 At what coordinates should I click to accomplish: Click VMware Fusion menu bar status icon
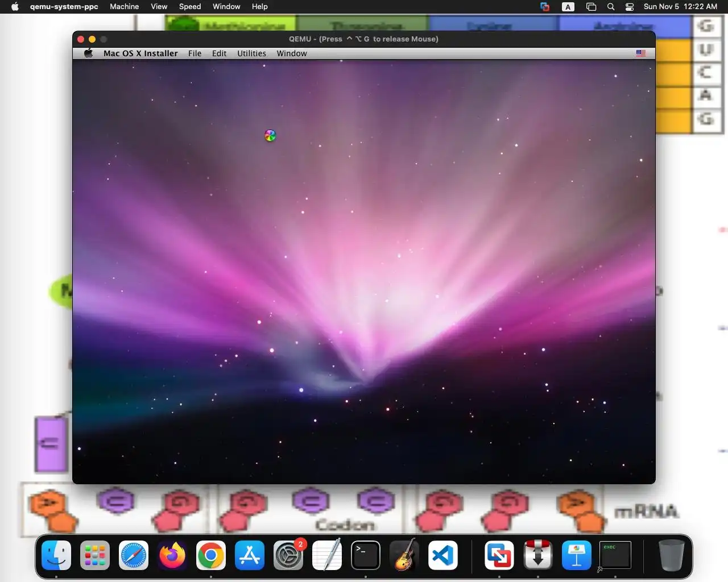(x=545, y=7)
